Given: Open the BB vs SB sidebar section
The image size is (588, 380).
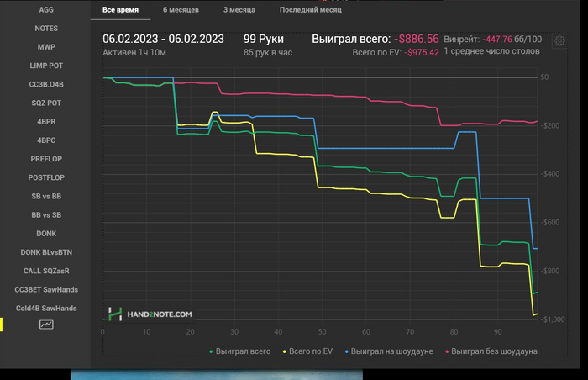Looking at the screenshot, I should coord(46,215).
